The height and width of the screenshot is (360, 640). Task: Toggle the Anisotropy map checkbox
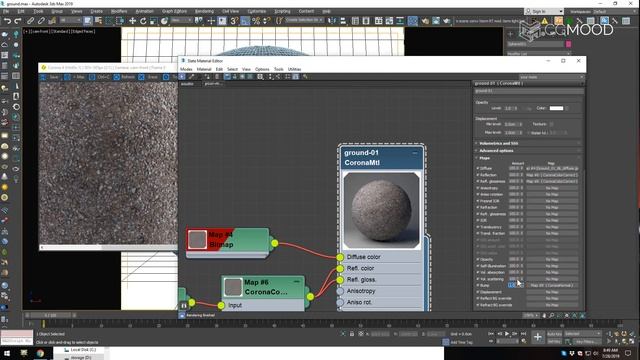pyautogui.click(x=478, y=188)
